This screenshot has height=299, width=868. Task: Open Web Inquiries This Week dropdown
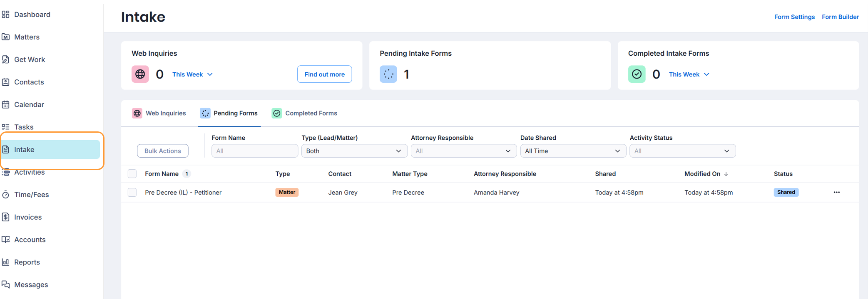(x=192, y=74)
